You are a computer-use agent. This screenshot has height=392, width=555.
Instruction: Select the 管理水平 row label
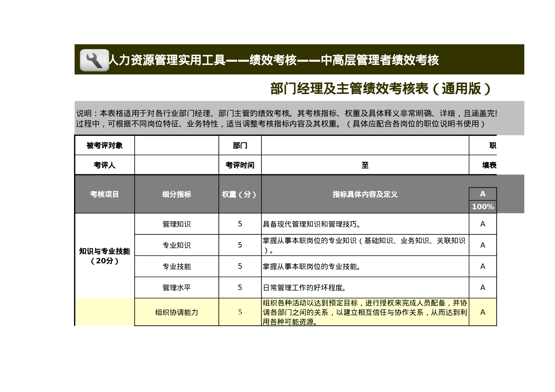176,287
